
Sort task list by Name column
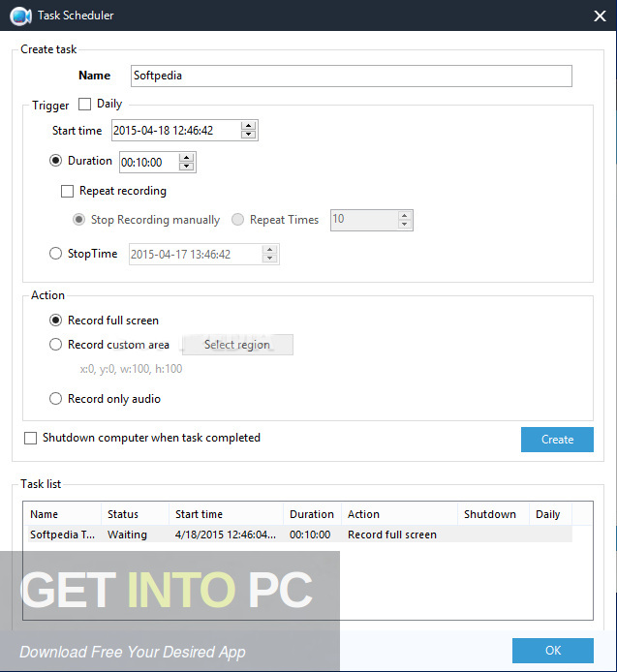[x=64, y=514]
